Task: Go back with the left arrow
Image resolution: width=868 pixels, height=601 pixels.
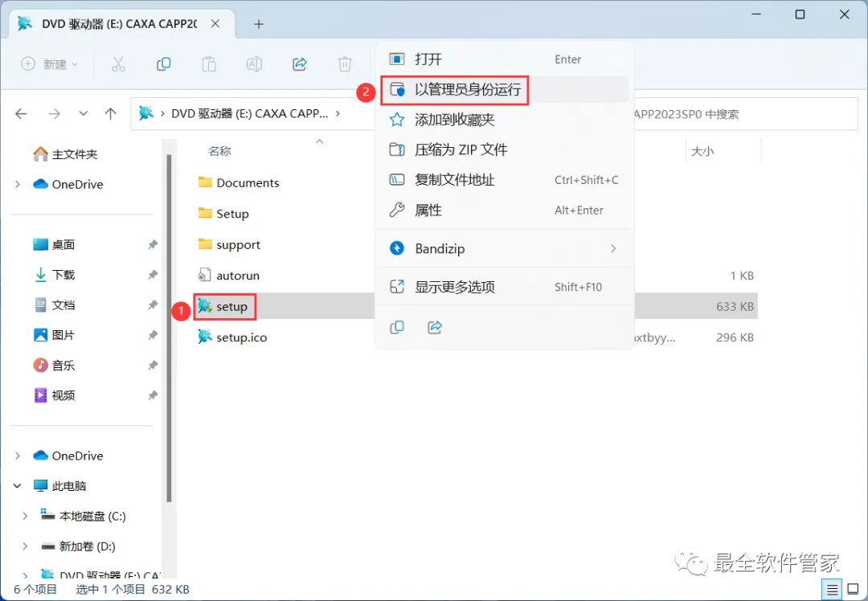Action: [21, 114]
